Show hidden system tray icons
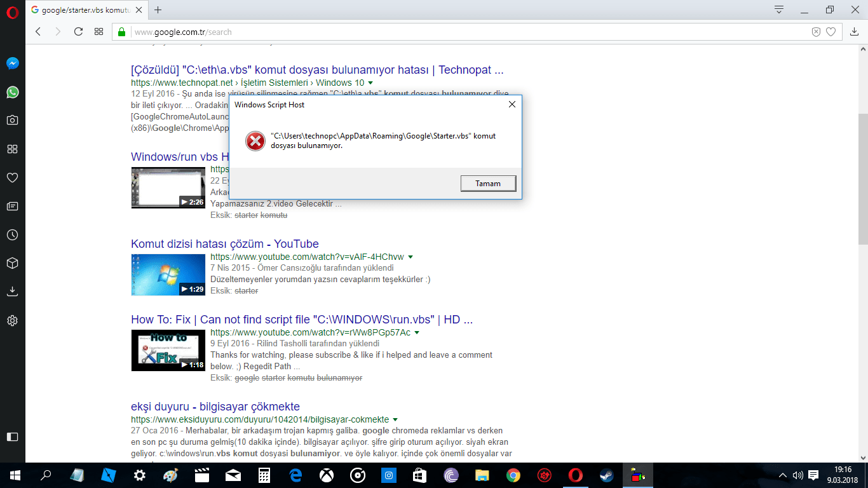Screen dimensions: 868x488 [783, 475]
